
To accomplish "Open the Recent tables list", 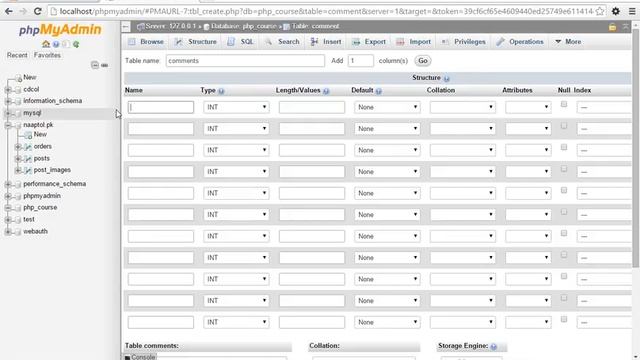I will click(x=17, y=55).
